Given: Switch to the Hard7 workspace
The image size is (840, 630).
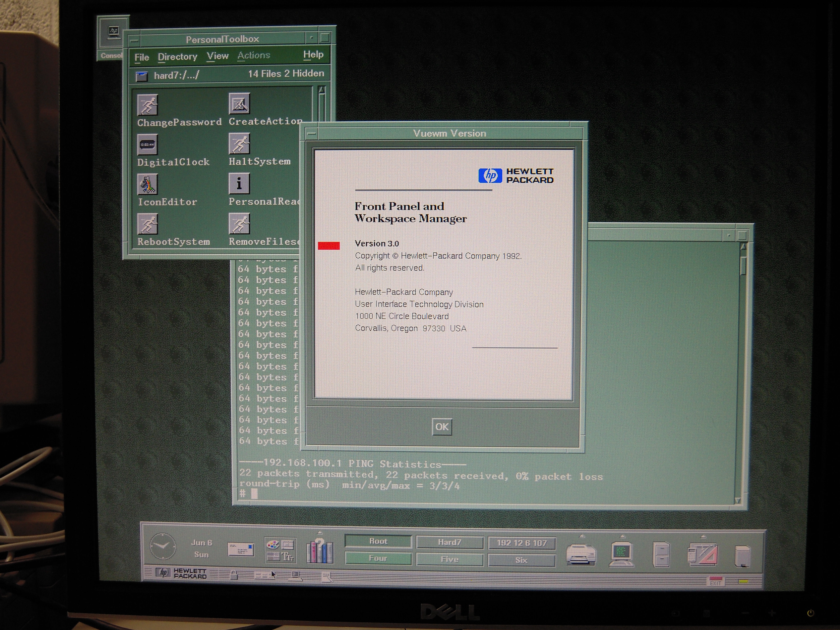Looking at the screenshot, I should (x=450, y=542).
